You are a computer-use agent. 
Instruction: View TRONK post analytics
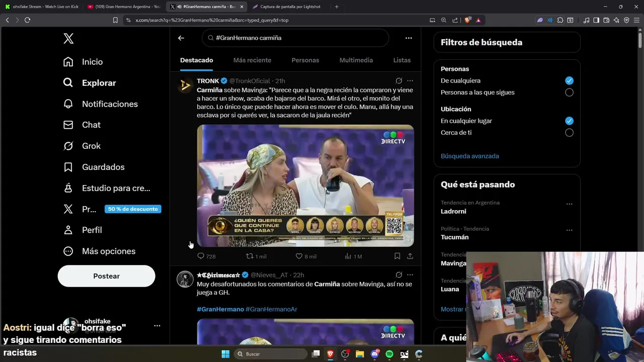(x=353, y=256)
